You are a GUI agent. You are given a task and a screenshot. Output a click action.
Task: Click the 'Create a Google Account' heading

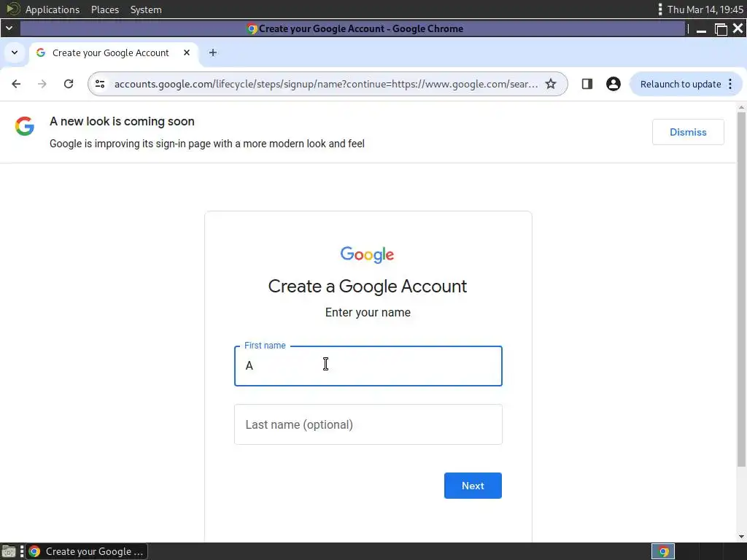point(368,286)
